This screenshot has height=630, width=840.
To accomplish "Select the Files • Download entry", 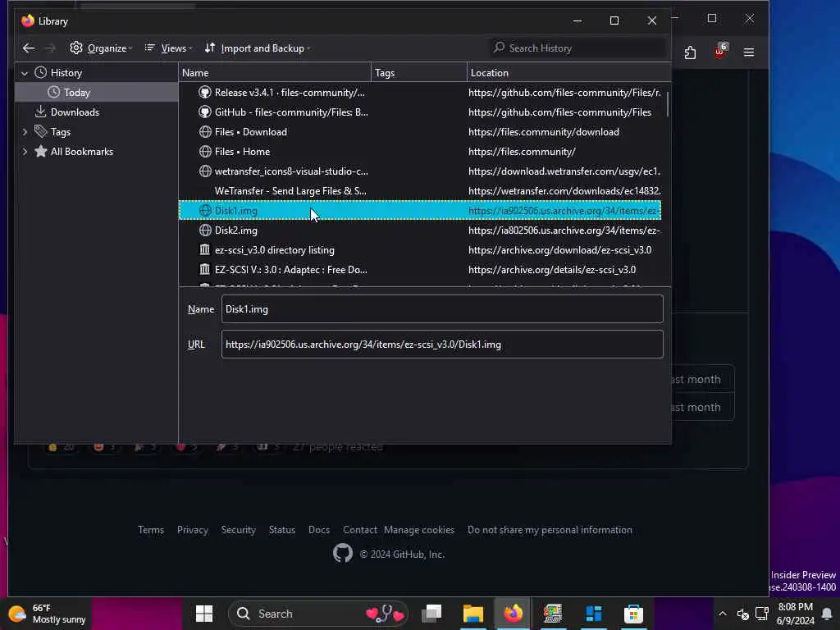I will click(x=419, y=132).
